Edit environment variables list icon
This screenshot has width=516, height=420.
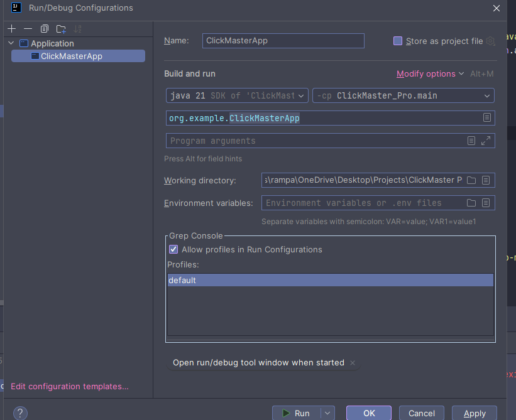tap(486, 203)
